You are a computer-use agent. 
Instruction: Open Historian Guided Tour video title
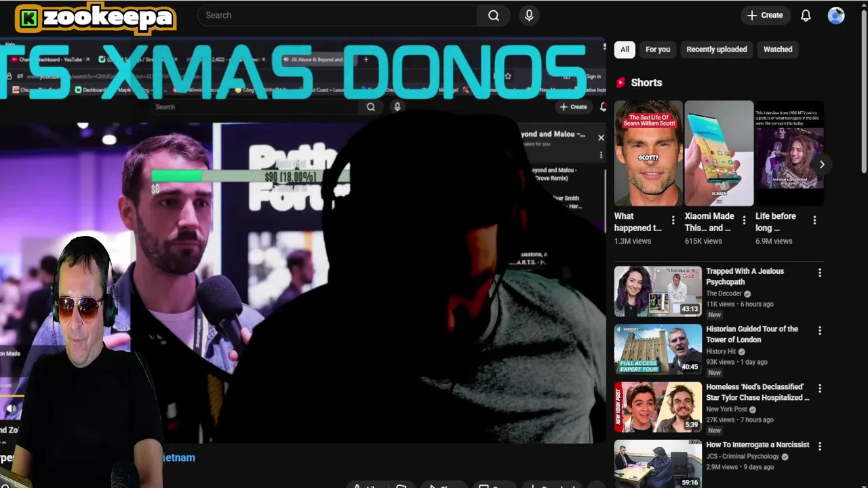(x=752, y=334)
